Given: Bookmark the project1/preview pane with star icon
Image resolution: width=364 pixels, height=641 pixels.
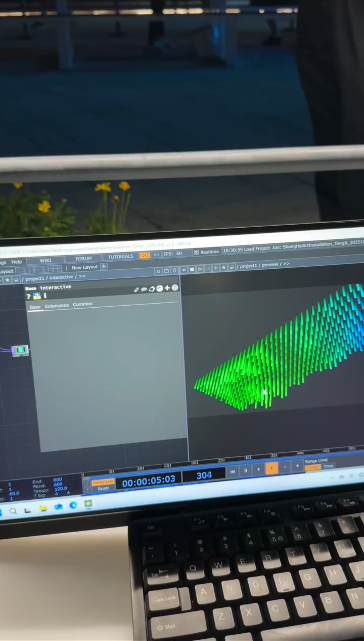Looking at the screenshot, I should (x=224, y=267).
